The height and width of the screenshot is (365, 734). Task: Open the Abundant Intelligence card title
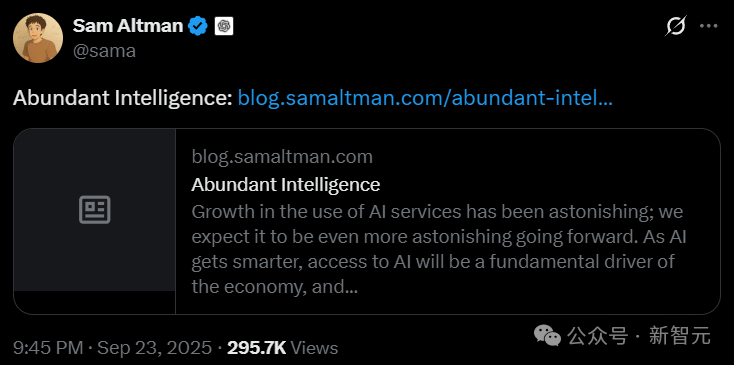(286, 184)
